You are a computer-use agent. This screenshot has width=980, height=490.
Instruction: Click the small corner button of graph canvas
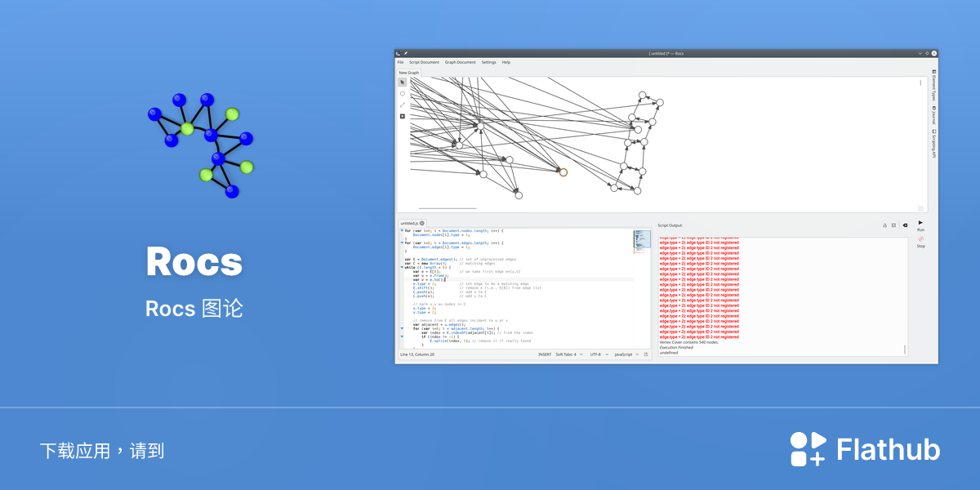(x=920, y=209)
